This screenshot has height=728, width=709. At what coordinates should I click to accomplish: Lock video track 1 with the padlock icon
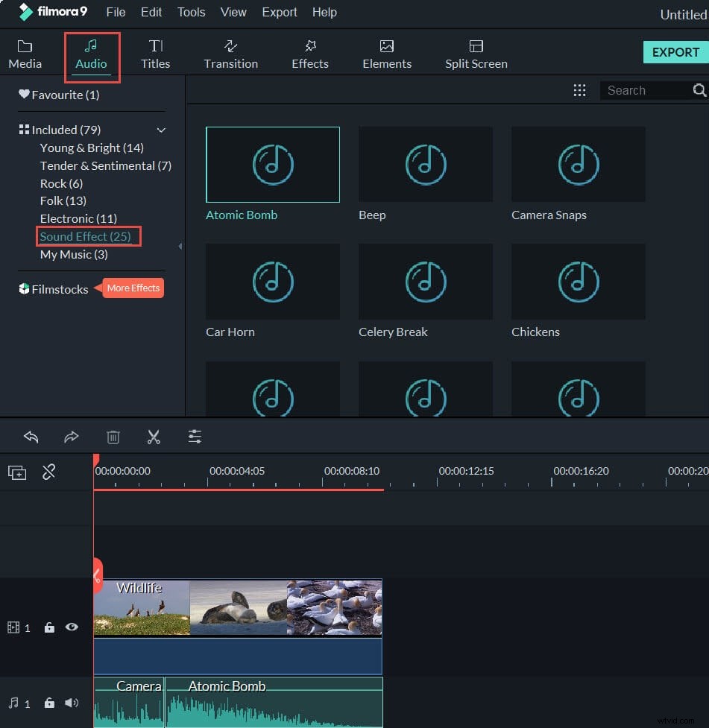49,627
